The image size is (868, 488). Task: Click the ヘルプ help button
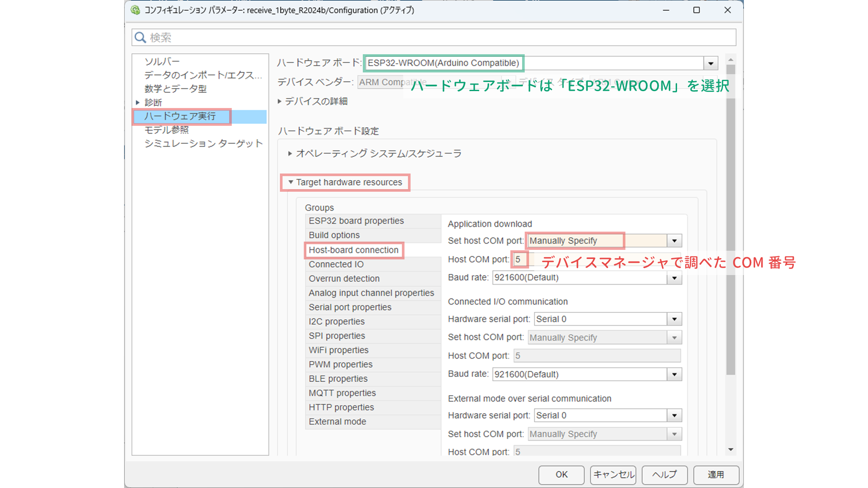point(664,475)
